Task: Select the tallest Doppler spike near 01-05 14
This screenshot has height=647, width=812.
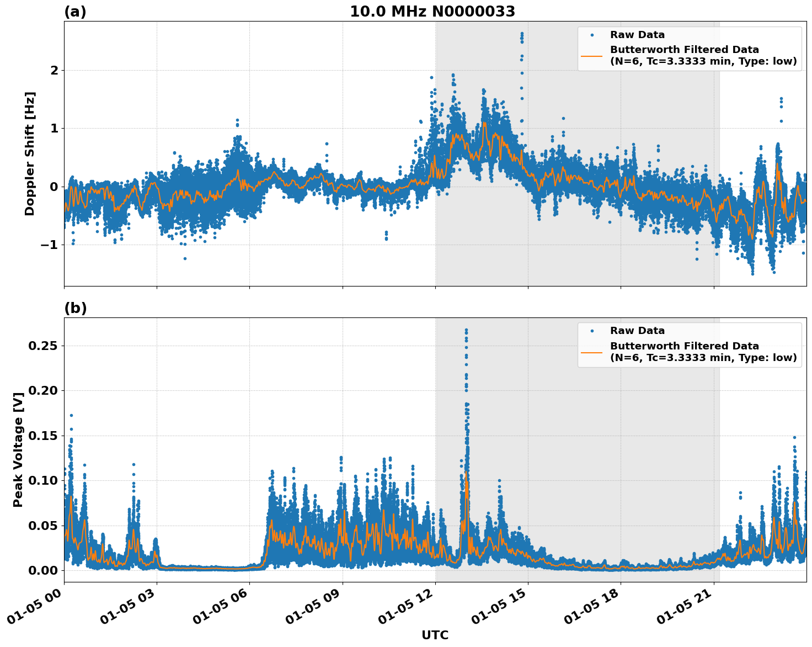Action: tap(521, 34)
